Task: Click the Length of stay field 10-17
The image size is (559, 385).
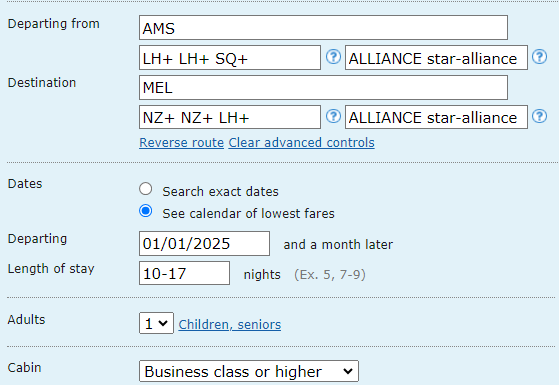Action: tap(184, 273)
